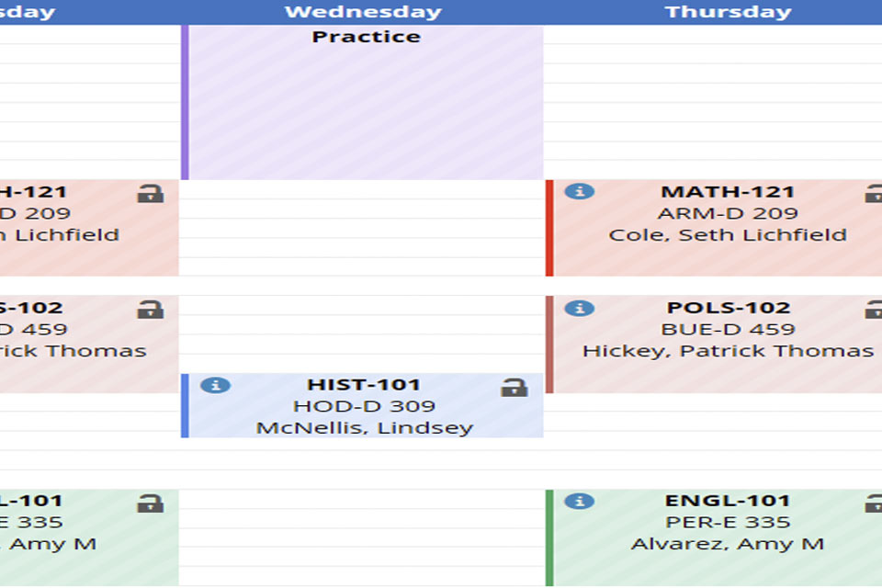Click lock icon on Tuesday ENGL-101 block
This screenshot has width=882, height=588.
tap(151, 503)
